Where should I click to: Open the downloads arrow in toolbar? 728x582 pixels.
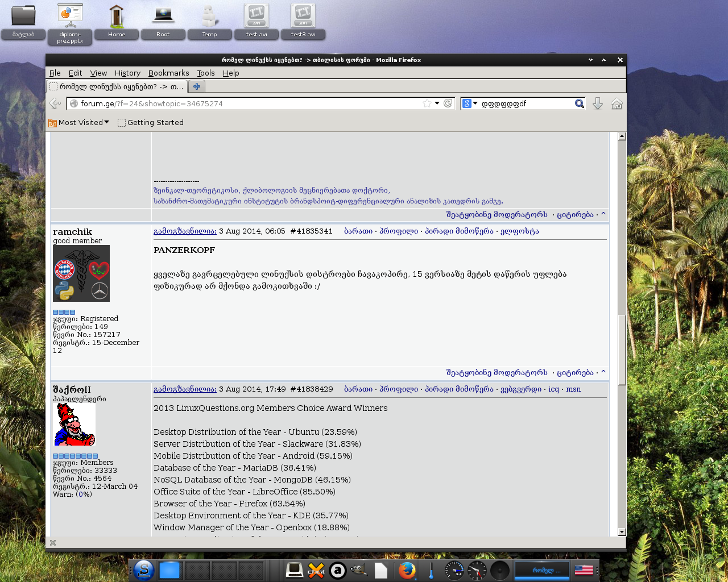[597, 103]
